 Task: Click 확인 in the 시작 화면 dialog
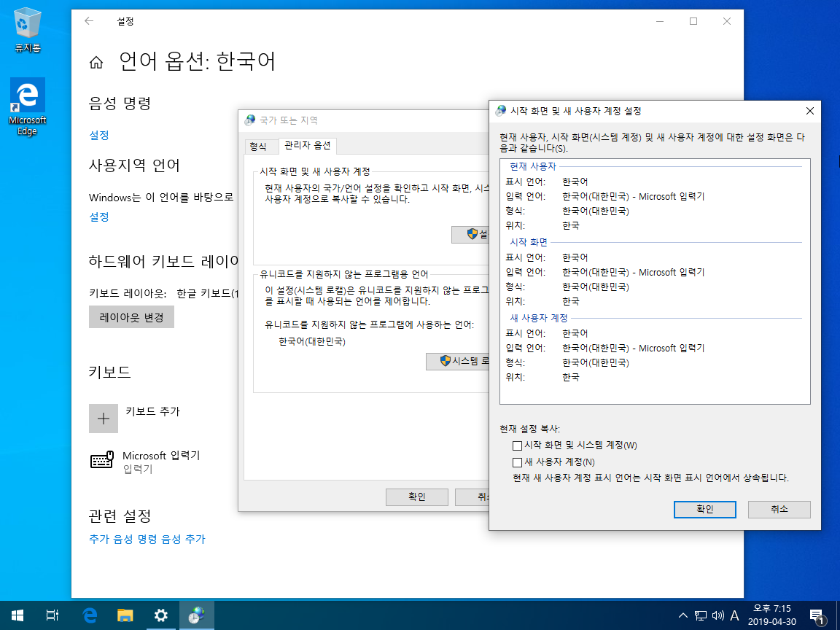(704, 510)
